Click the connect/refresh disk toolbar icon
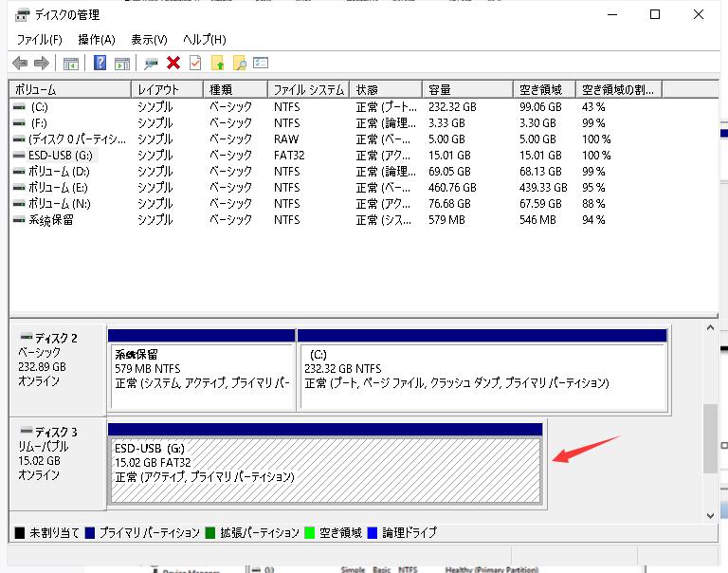This screenshot has width=728, height=573. pyautogui.click(x=151, y=64)
